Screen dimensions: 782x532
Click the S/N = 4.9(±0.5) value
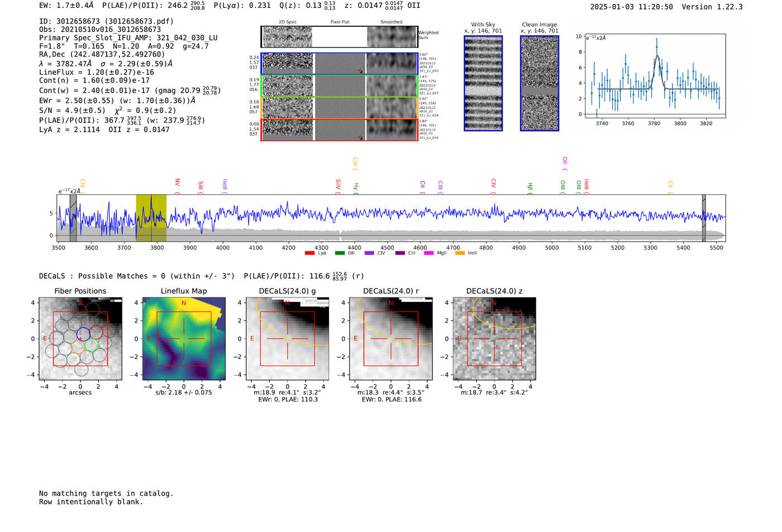tap(72, 111)
